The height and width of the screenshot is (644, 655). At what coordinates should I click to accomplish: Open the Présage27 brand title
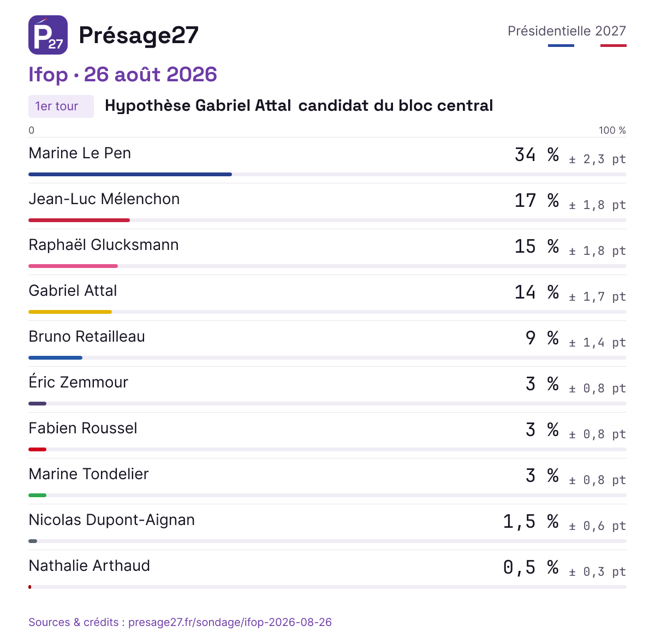(139, 35)
